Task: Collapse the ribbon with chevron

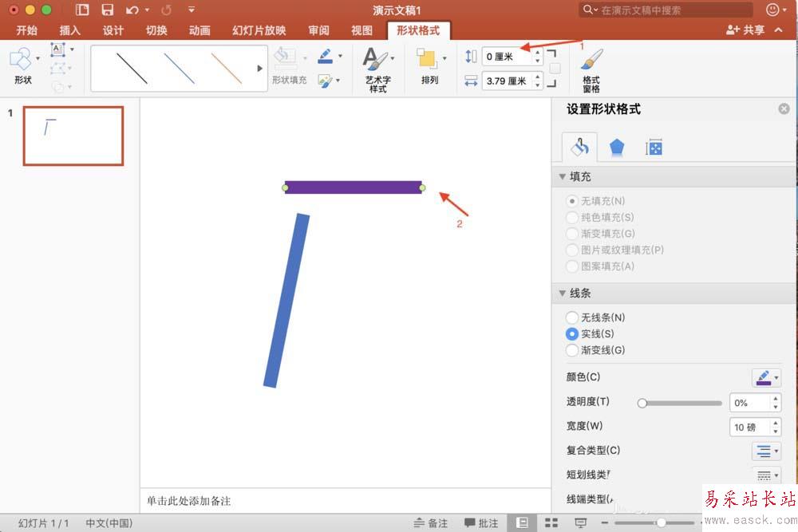Action: click(779, 30)
